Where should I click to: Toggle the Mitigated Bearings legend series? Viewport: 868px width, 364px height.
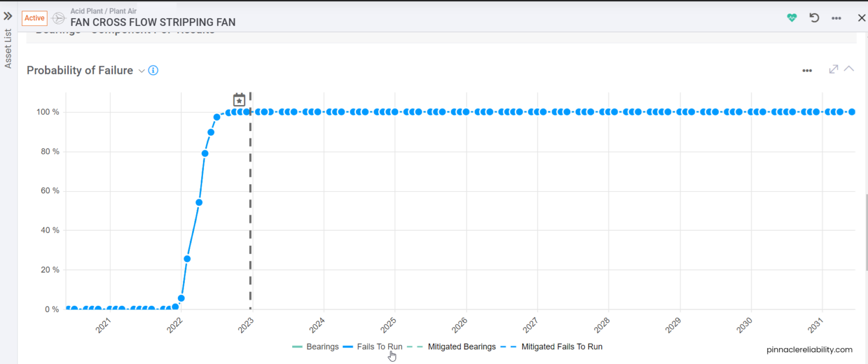[x=451, y=346]
